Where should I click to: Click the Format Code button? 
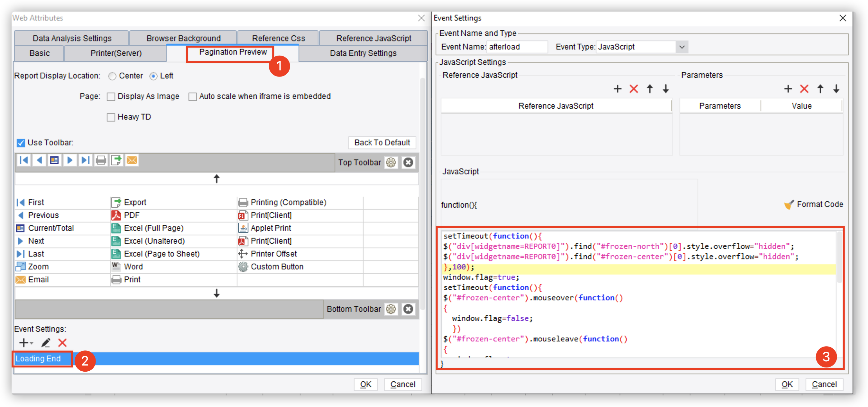point(813,204)
